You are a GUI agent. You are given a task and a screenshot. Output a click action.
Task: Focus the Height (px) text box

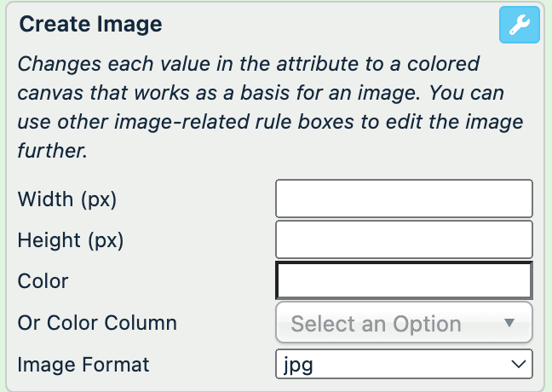(x=404, y=239)
